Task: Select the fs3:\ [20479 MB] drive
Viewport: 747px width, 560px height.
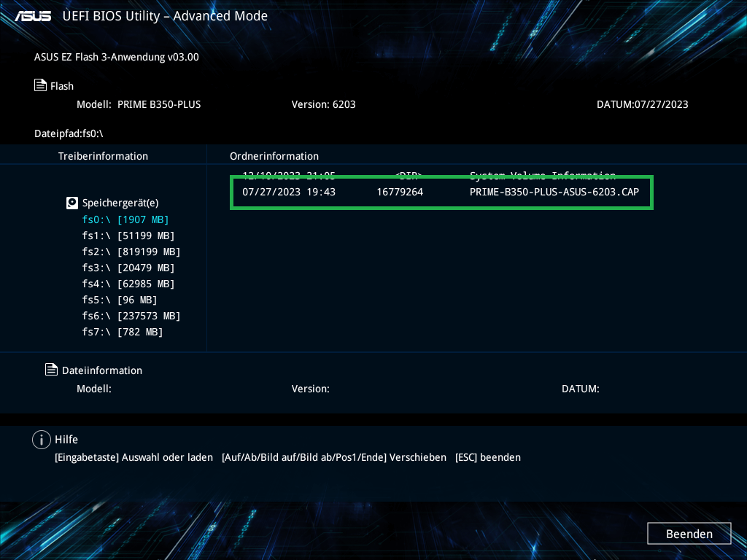Action: tap(128, 268)
